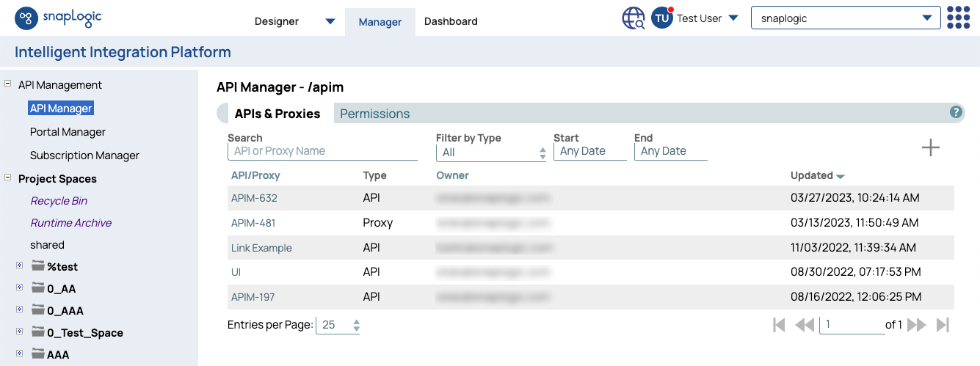Expand the 0_Test_Space project space

point(20,332)
